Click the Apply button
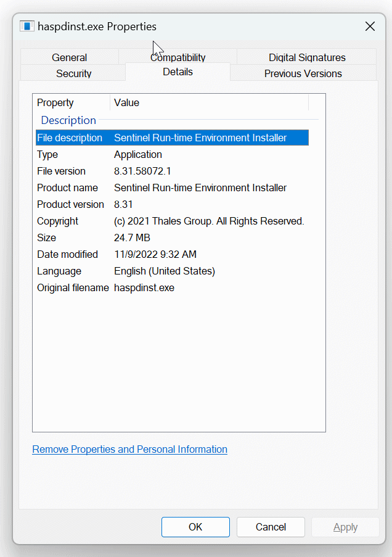 pos(345,527)
